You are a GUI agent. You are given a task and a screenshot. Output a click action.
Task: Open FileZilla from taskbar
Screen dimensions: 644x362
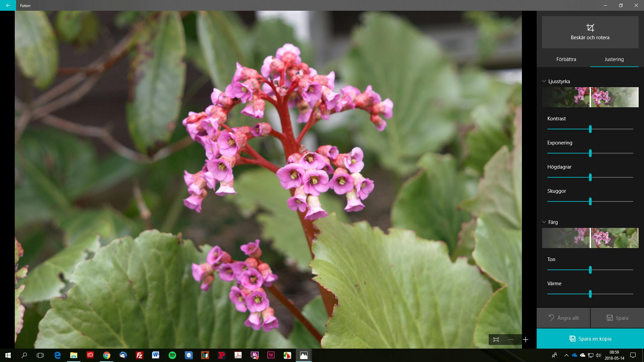coord(139,355)
